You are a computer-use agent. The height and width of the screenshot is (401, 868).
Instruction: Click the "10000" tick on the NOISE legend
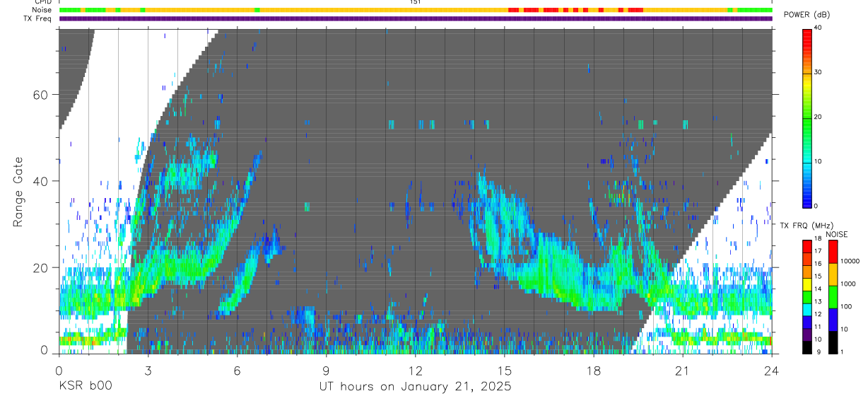pos(850,262)
